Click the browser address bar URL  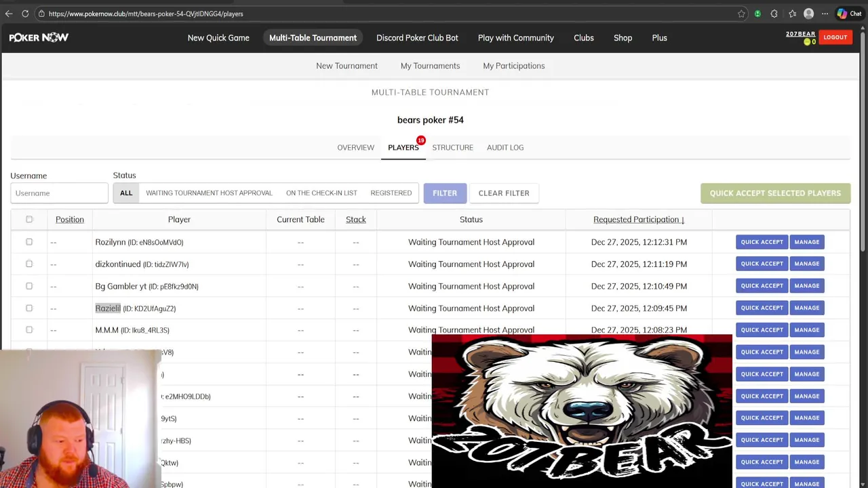tap(146, 14)
